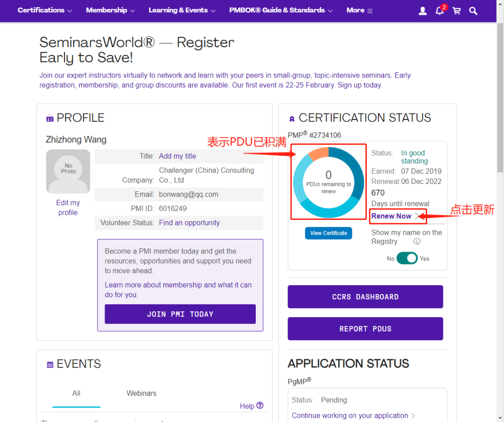The image size is (504, 422).
Task: Click Add my title link
Action: coord(177,156)
